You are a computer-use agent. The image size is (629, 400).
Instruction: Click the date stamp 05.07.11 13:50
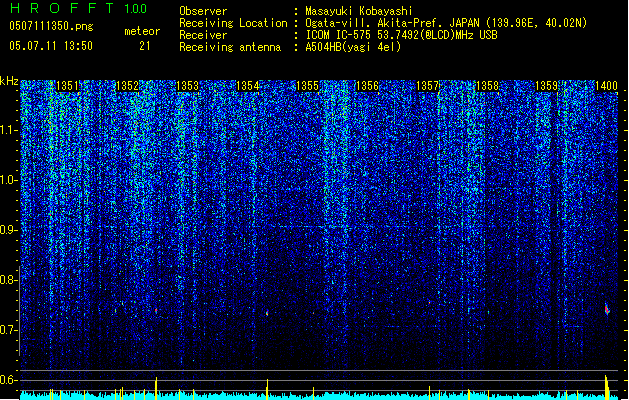[x=51, y=46]
